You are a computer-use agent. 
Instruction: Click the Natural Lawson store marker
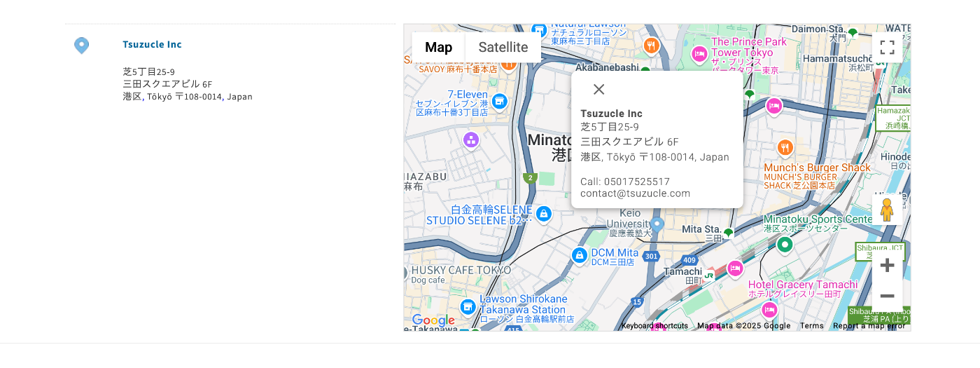538,30
